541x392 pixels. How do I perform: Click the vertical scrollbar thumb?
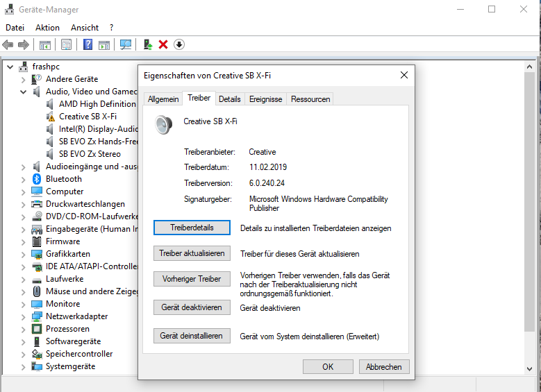[529, 202]
